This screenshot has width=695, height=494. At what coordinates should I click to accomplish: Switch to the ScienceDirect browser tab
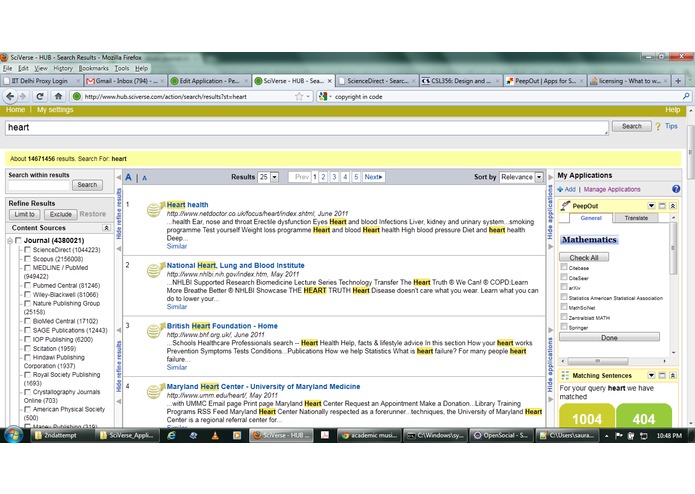click(376, 81)
